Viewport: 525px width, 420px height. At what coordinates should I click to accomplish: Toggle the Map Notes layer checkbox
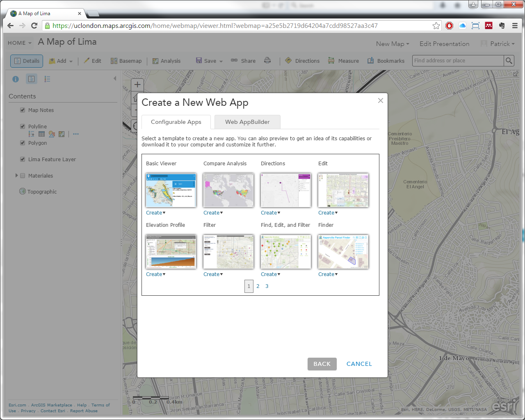(23, 110)
